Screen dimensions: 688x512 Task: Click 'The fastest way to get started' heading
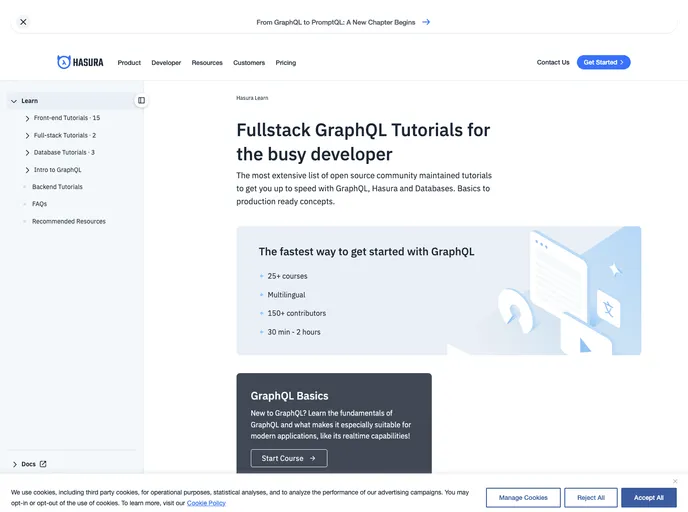pos(366,252)
